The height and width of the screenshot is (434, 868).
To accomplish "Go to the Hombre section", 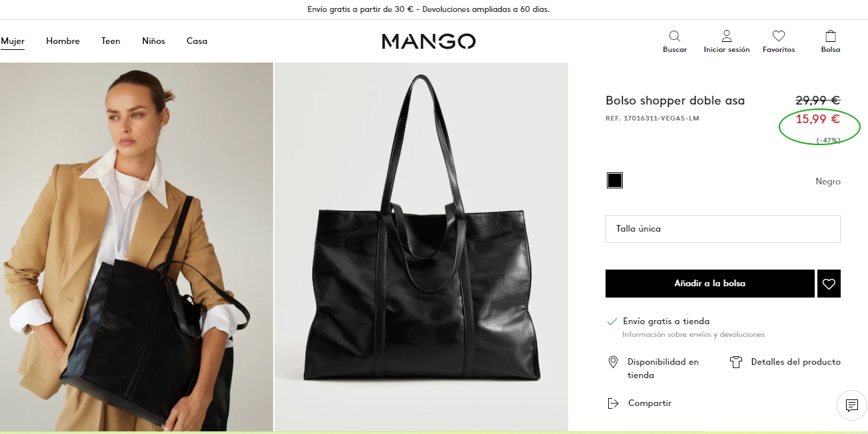I will (63, 41).
